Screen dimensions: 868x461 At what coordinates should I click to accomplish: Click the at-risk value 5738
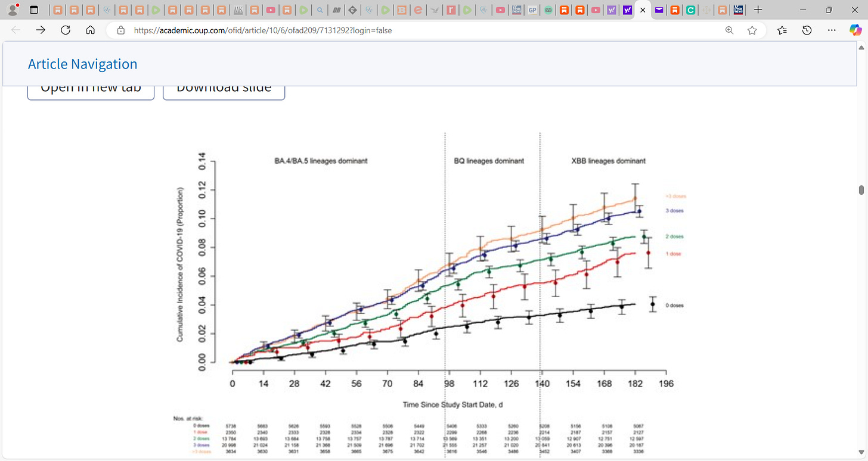(232, 426)
